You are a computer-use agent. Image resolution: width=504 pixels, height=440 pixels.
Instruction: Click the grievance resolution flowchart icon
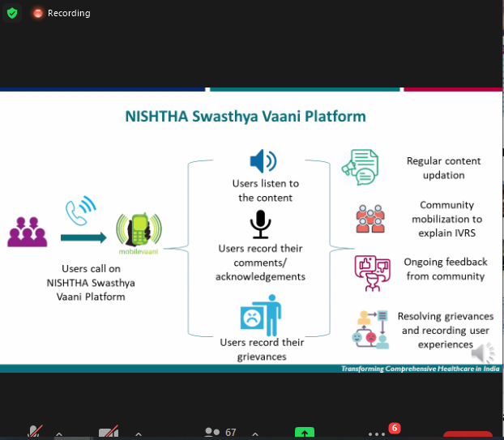[370, 330]
